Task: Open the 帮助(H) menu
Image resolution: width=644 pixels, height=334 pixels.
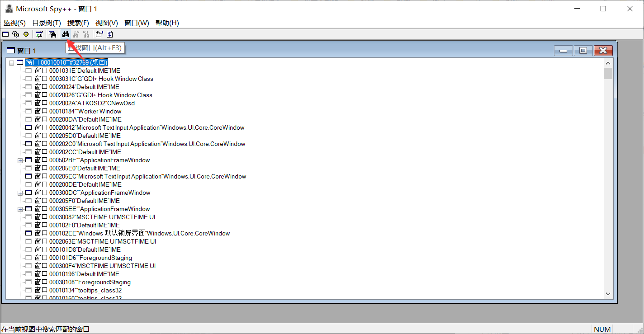Action: (x=167, y=23)
